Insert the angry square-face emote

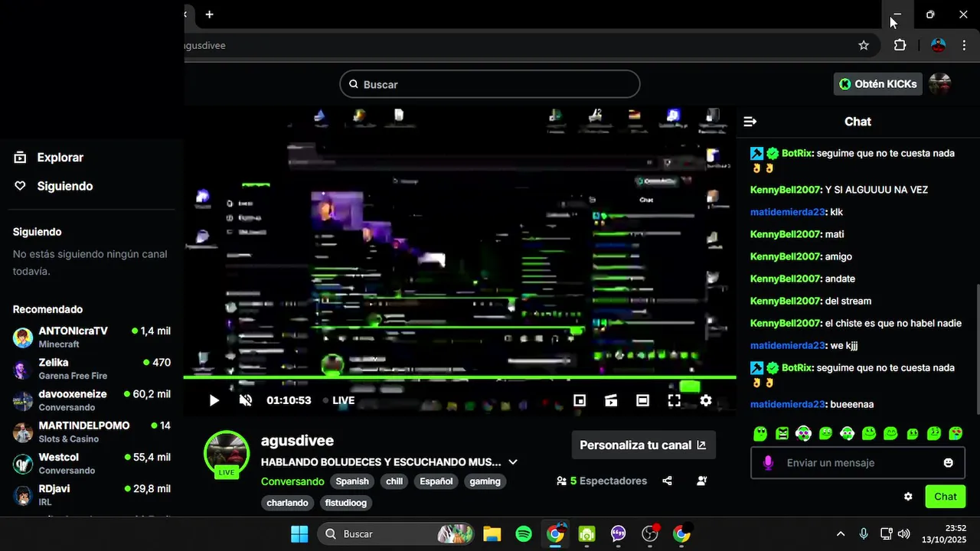coord(782,434)
